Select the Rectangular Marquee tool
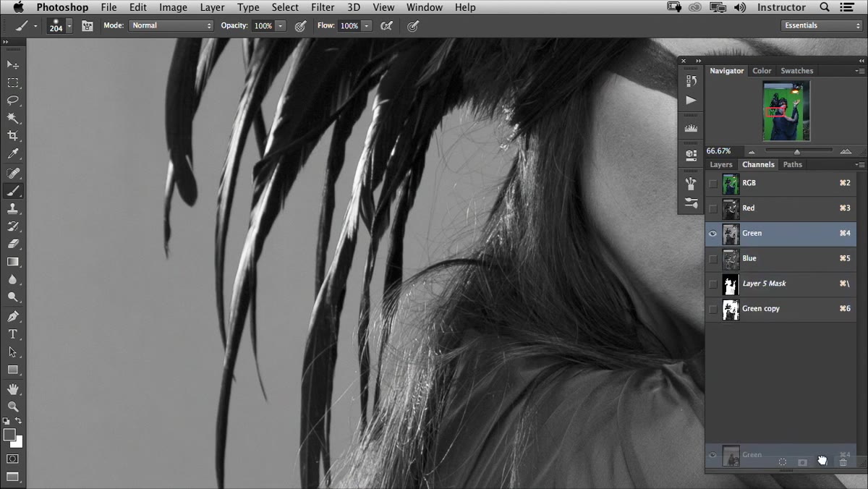Viewport: 868px width, 489px height. tap(13, 83)
